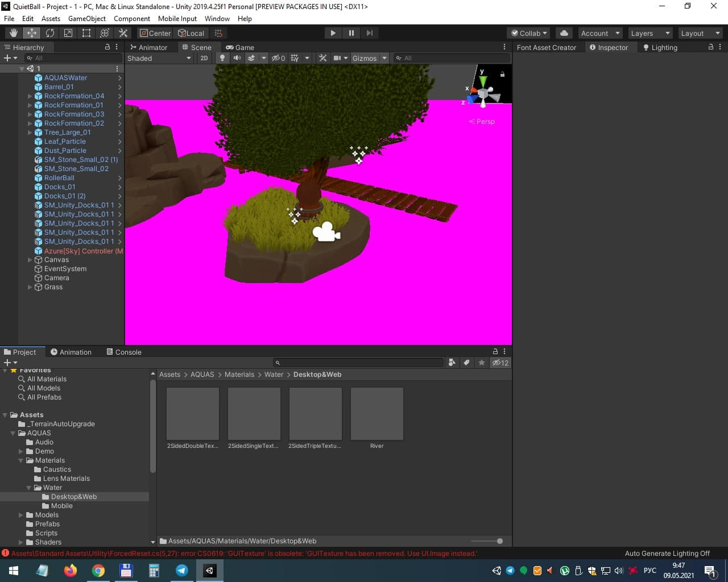Select River material thumbnail
Image resolution: width=728 pixels, height=582 pixels.
(x=377, y=414)
